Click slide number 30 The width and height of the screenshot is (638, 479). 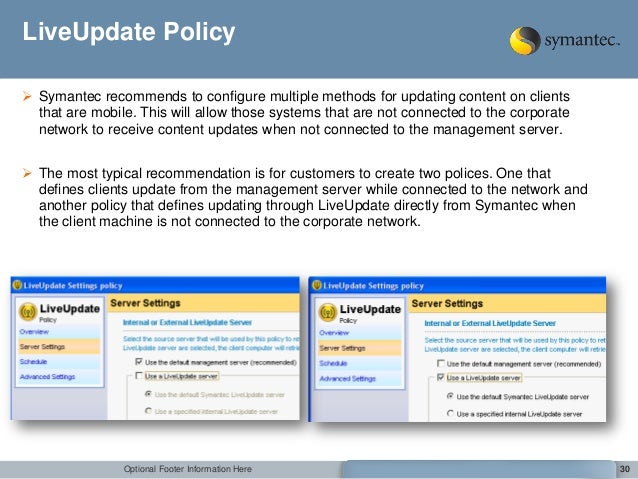pos(625,469)
